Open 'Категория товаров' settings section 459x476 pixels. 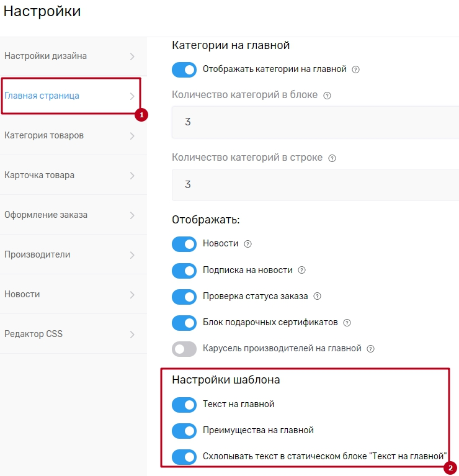coord(44,135)
